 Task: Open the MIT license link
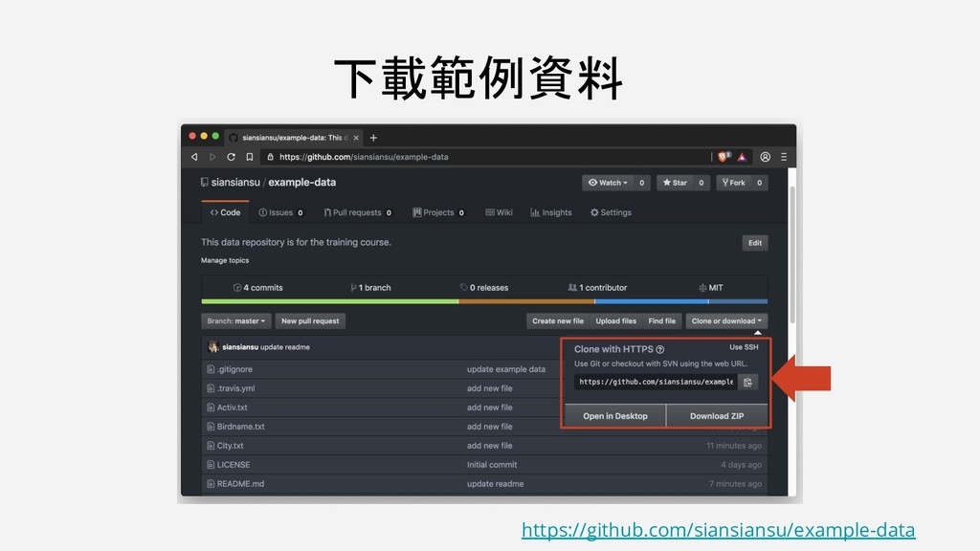pyautogui.click(x=711, y=288)
